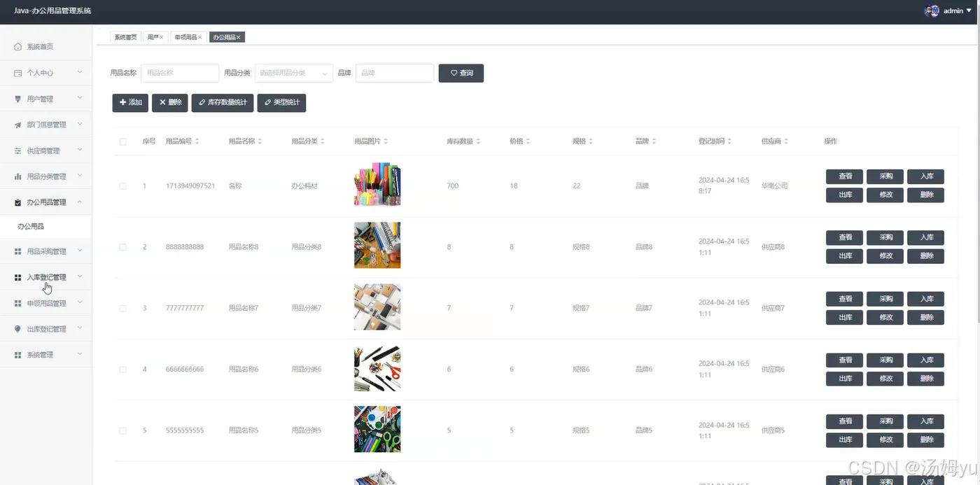Click the grid icon beside 用品采购管理
The image size is (980, 485).
(x=18, y=251)
